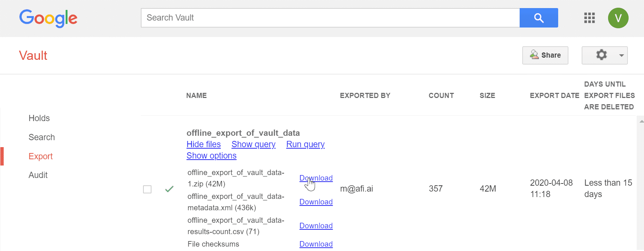Screen dimensions: 644x251
Task: Expand the settings dropdown arrow
Action: pyautogui.click(x=621, y=55)
